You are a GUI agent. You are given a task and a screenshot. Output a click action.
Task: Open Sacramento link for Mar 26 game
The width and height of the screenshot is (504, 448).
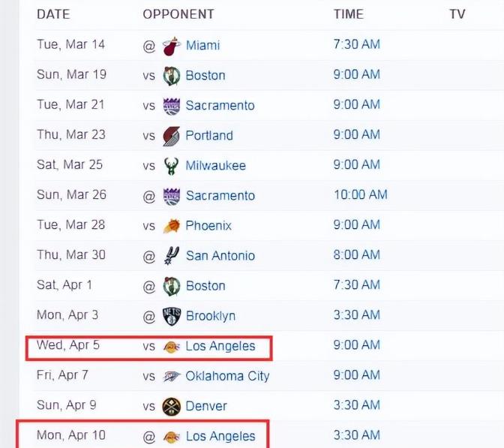tap(220, 196)
